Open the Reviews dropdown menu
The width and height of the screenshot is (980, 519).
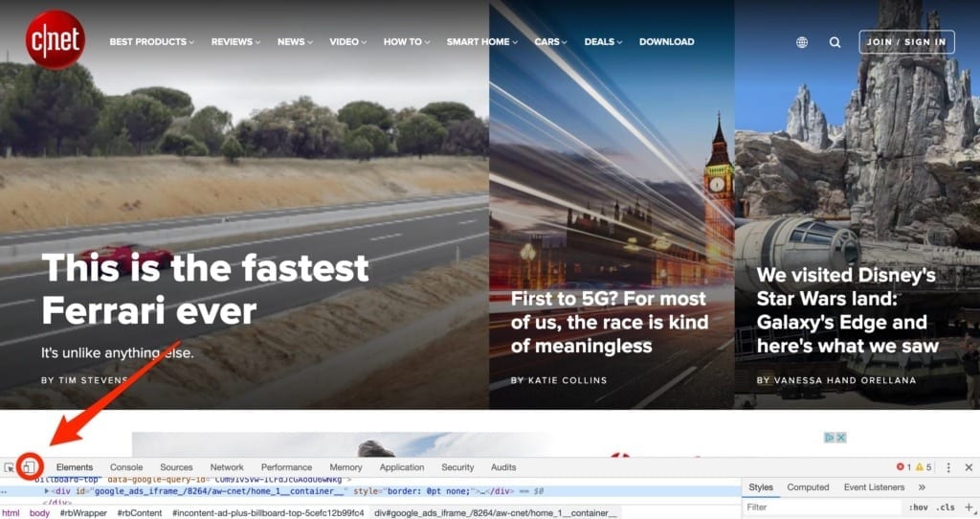pos(235,42)
